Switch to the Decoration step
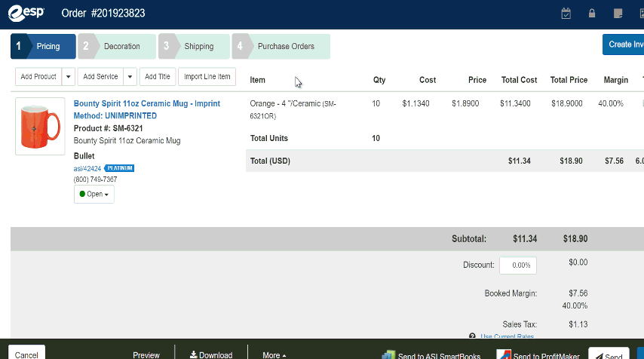The height and width of the screenshot is (359, 644). point(117,46)
